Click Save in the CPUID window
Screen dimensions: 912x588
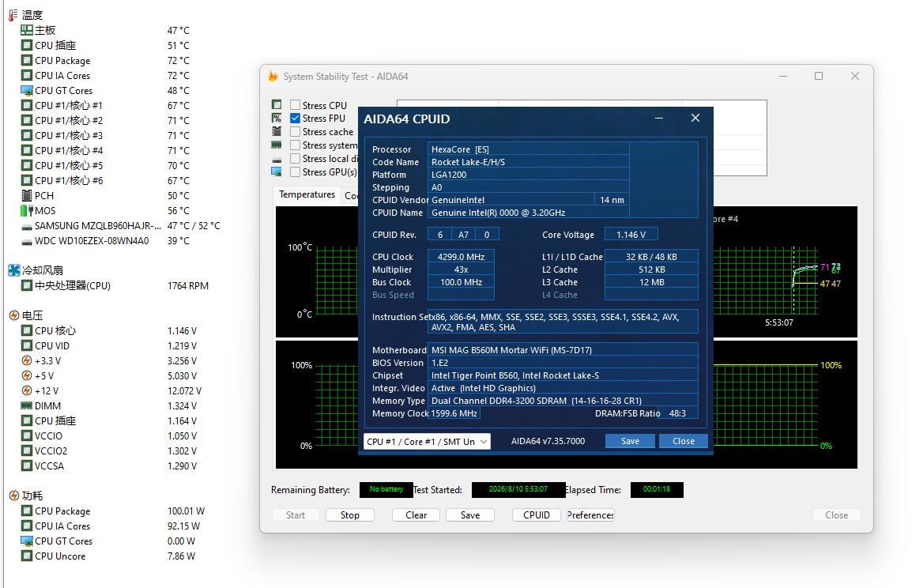click(x=630, y=441)
